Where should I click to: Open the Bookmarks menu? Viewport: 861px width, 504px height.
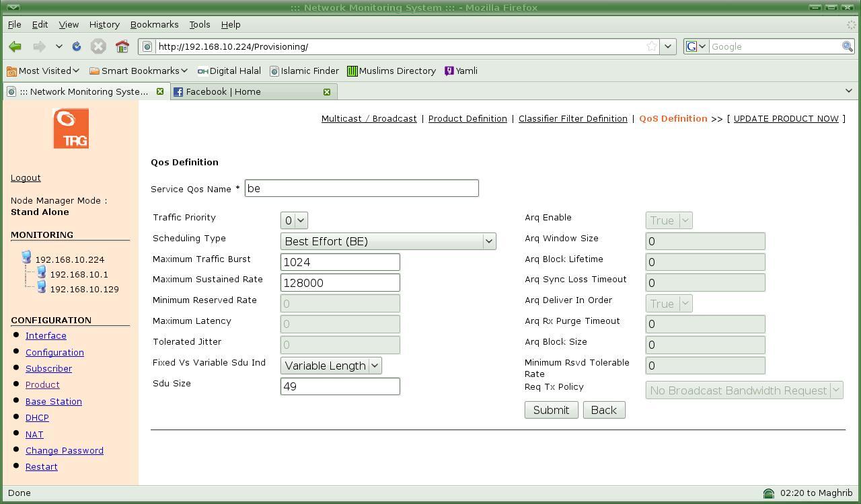tap(154, 24)
